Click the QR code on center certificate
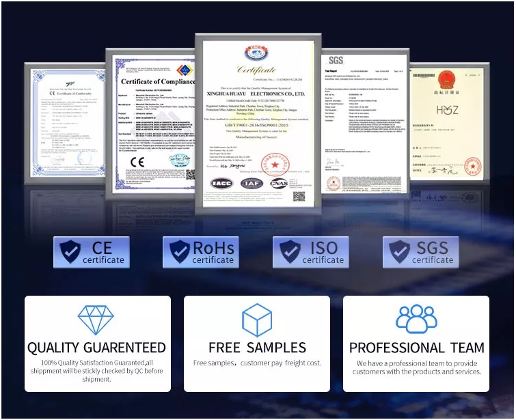The height and width of the screenshot is (420, 516). point(299,197)
